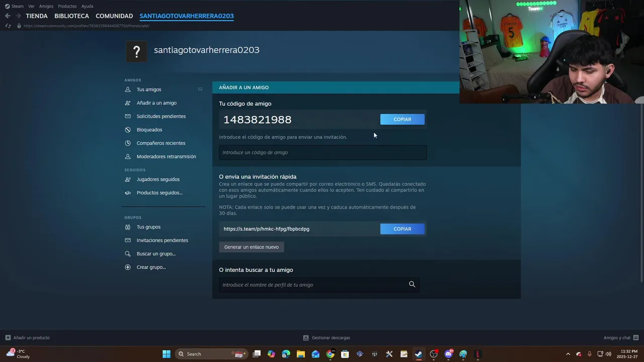Screen dimensions: 644x362
Task: Click the icon beside Jugadores seguidos
Action: coord(128,179)
